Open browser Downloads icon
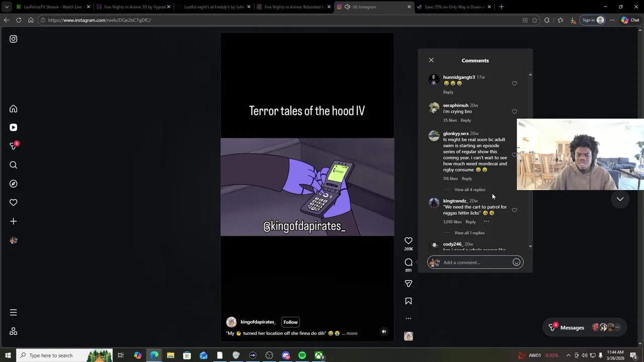644x362 pixels. pyautogui.click(x=573, y=20)
